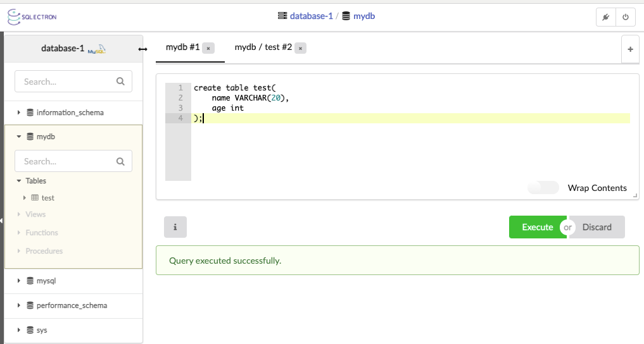The image size is (644, 344).
Task: Expand the information_schema database
Action: coord(19,113)
